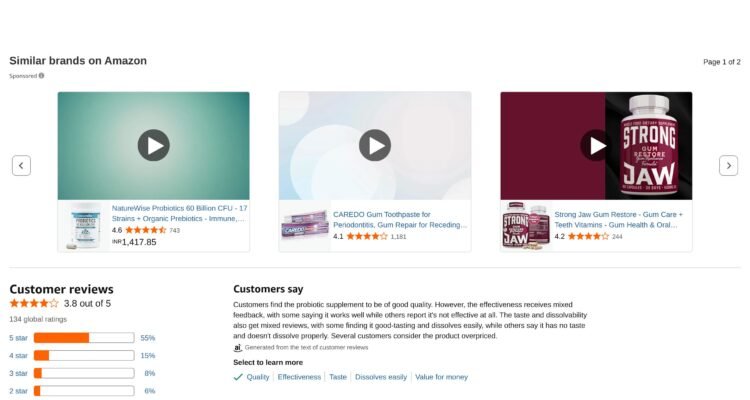The image size is (750, 400).
Task: Filter reviews by 4 star link
Action: 18,356
